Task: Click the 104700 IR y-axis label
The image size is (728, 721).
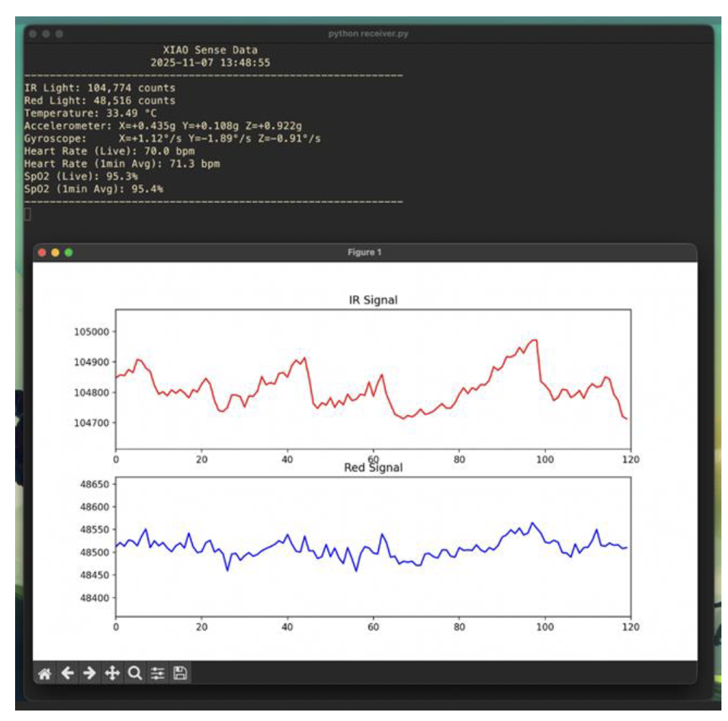Action: (x=91, y=423)
